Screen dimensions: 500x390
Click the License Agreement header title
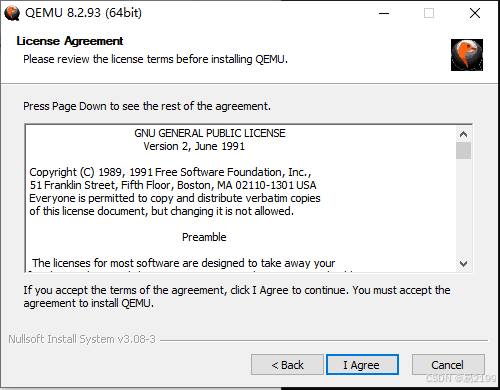coord(70,41)
